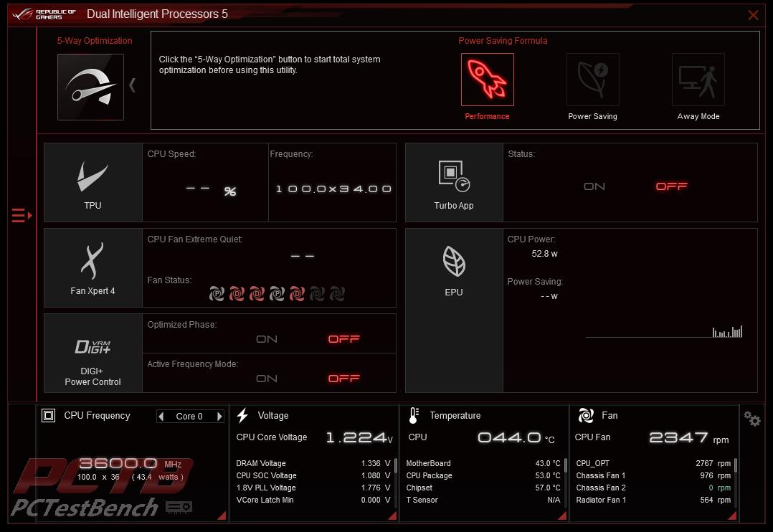Screen dimensions: 773x532
Task: Set Turbo App status to OFF
Action: click(671, 186)
